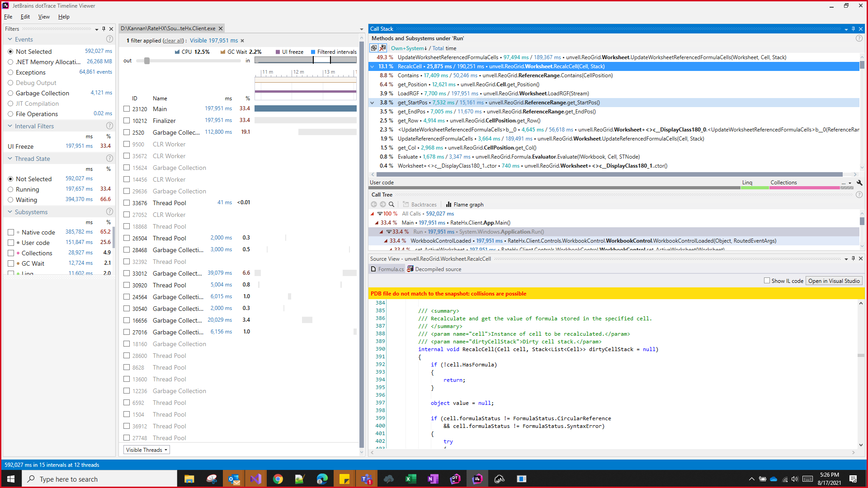Click the Open in Visual Studio button
The width and height of the screenshot is (868, 488).
pos(834,281)
